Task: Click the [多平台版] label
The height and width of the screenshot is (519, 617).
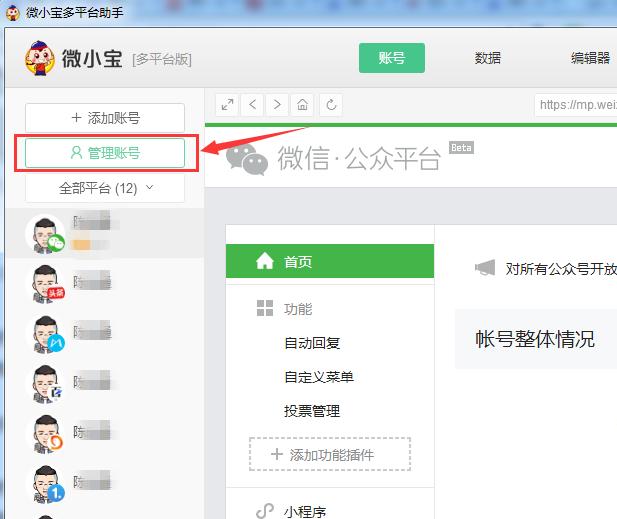Action: tap(162, 60)
